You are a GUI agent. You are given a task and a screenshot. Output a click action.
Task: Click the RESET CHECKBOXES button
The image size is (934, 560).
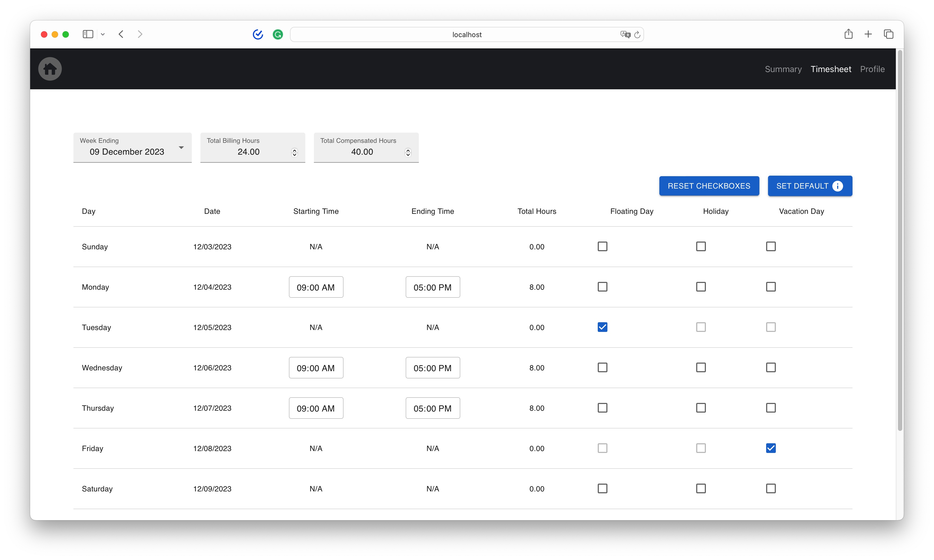tap(709, 186)
